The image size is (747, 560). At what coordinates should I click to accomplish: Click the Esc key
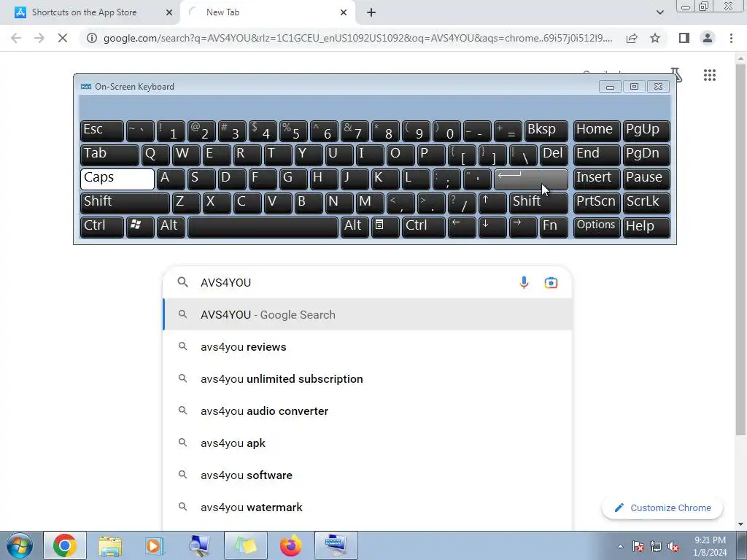[x=102, y=131]
